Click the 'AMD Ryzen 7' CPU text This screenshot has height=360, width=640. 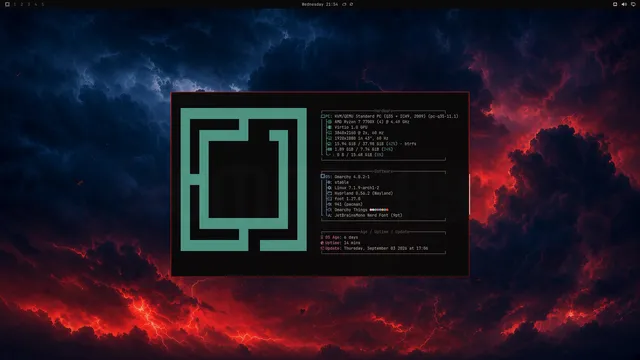[x=372, y=122]
